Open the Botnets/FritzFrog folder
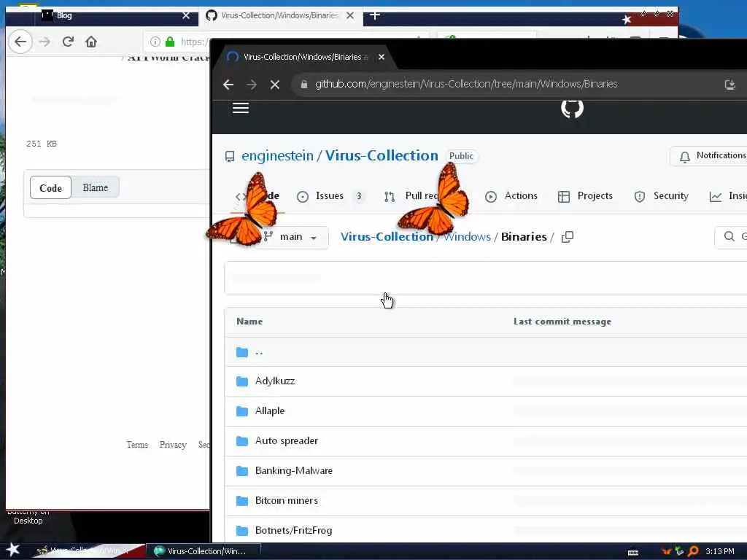 click(x=293, y=531)
